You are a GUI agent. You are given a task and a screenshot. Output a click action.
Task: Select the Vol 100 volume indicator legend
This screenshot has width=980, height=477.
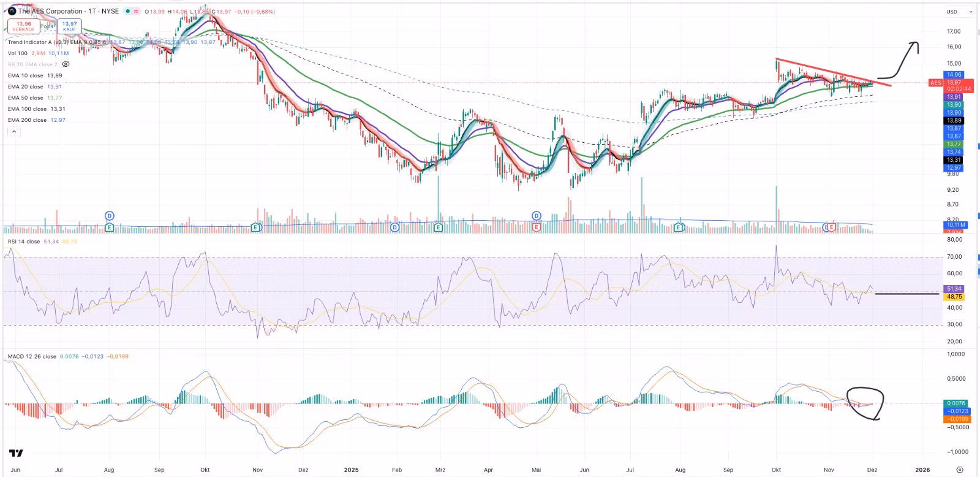point(18,53)
